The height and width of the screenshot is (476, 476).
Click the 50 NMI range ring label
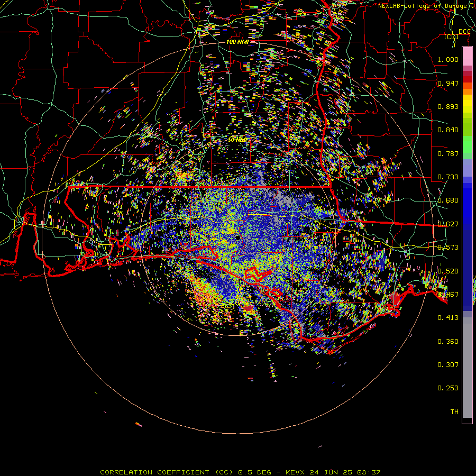click(237, 140)
